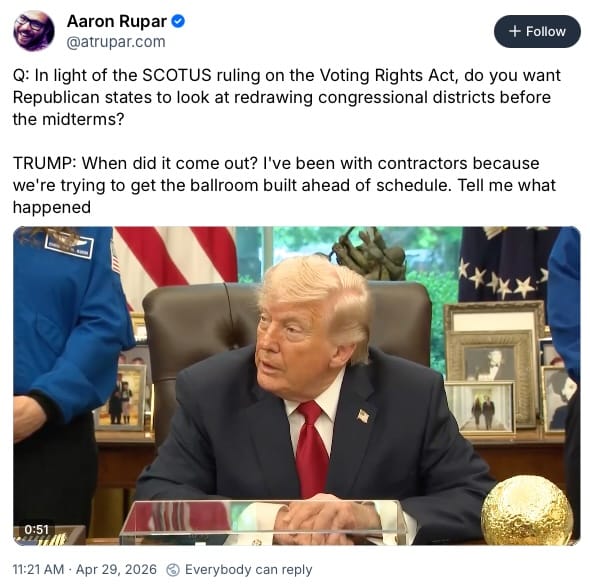Click the 0:51 video duration badge
The image size is (590, 587).
(36, 529)
